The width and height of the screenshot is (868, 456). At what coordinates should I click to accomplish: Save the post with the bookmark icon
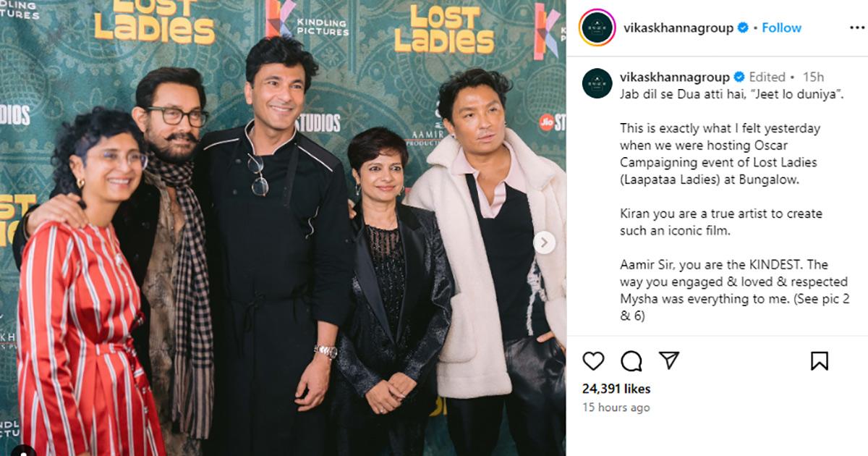pyautogui.click(x=820, y=360)
